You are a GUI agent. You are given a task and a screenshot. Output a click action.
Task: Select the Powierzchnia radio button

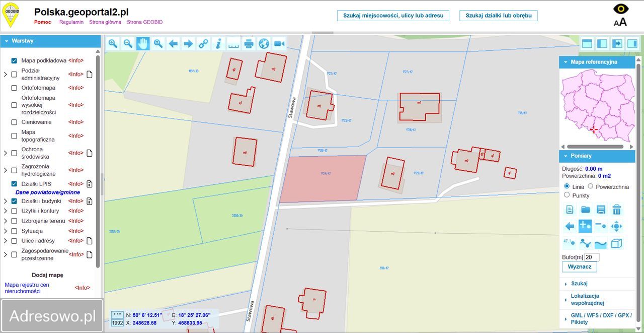591,186
